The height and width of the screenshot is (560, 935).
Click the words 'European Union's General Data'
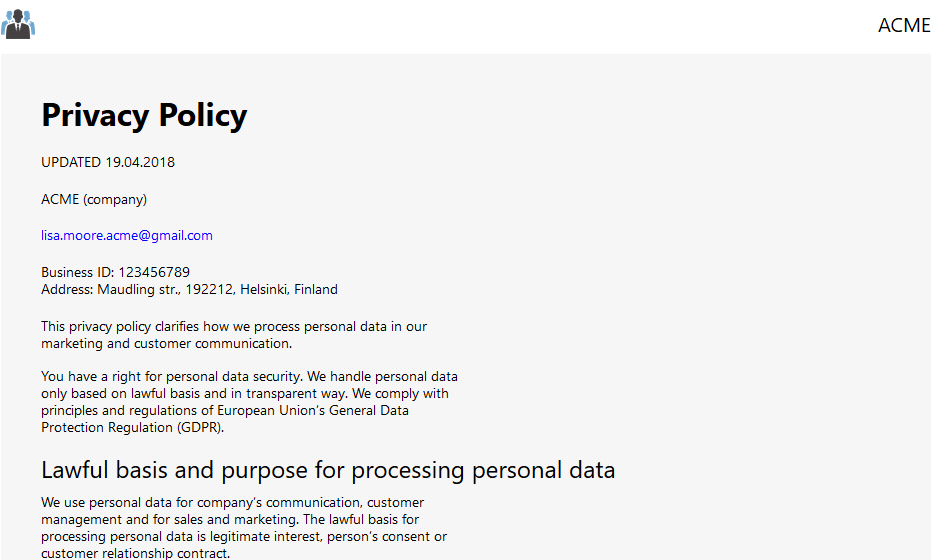pos(312,410)
